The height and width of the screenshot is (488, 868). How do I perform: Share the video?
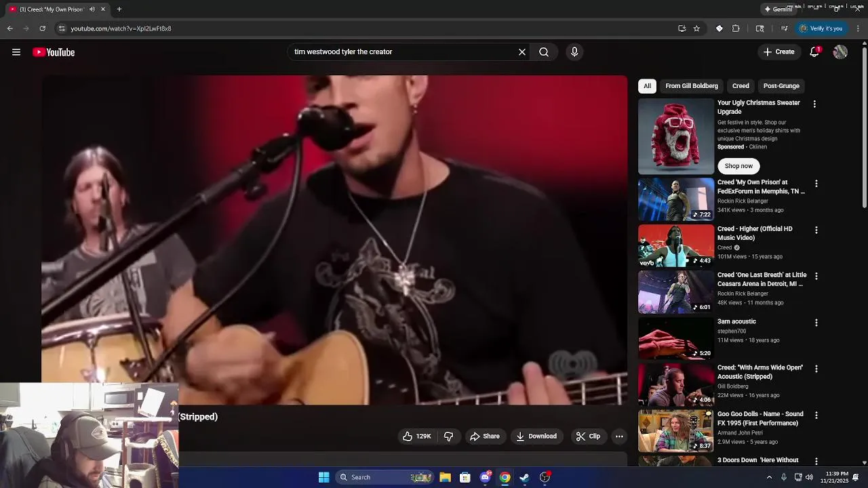[485, 436]
